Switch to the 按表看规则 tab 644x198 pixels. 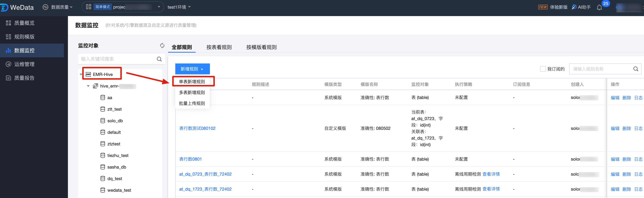coord(219,47)
